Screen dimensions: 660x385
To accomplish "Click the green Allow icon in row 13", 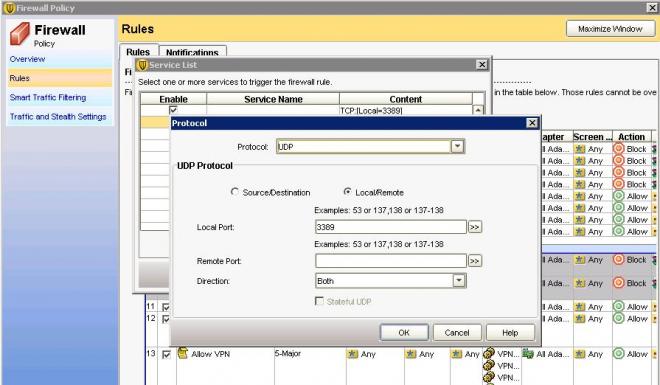I will pos(618,353).
